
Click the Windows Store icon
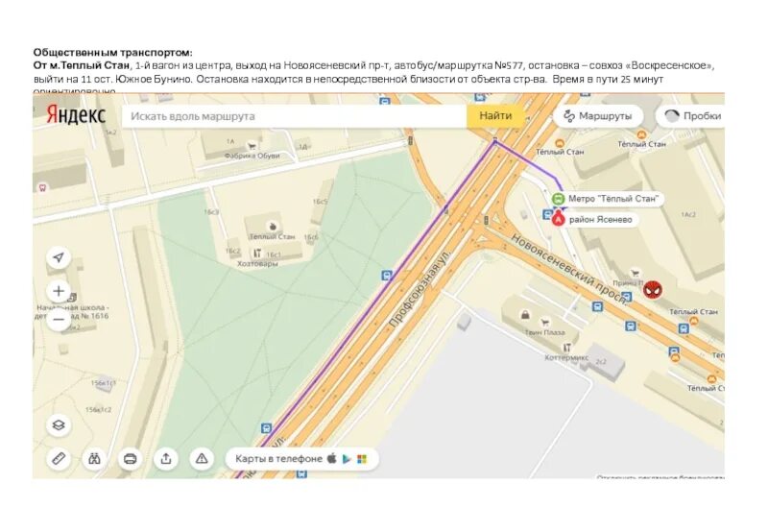[362, 459]
